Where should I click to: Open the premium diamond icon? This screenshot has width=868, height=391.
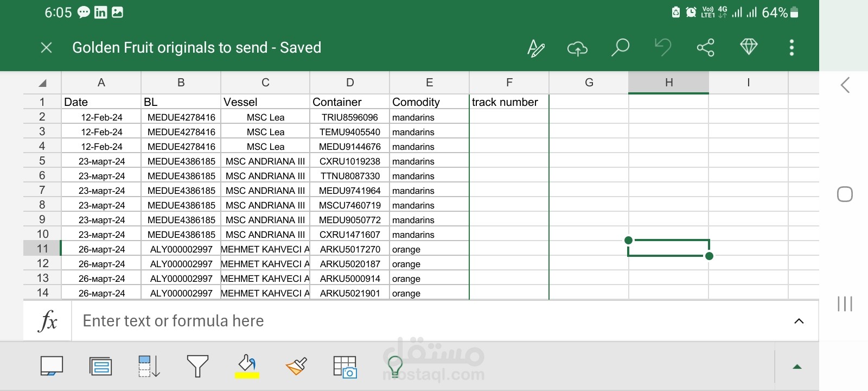pyautogui.click(x=749, y=47)
